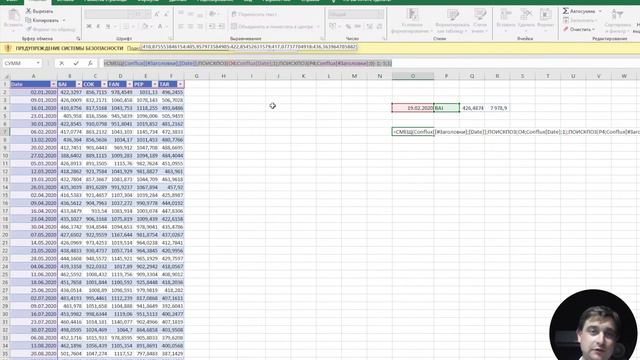Click the Copy (Копировать) icon
Viewport: 640px width, 360px height.
(28, 20)
